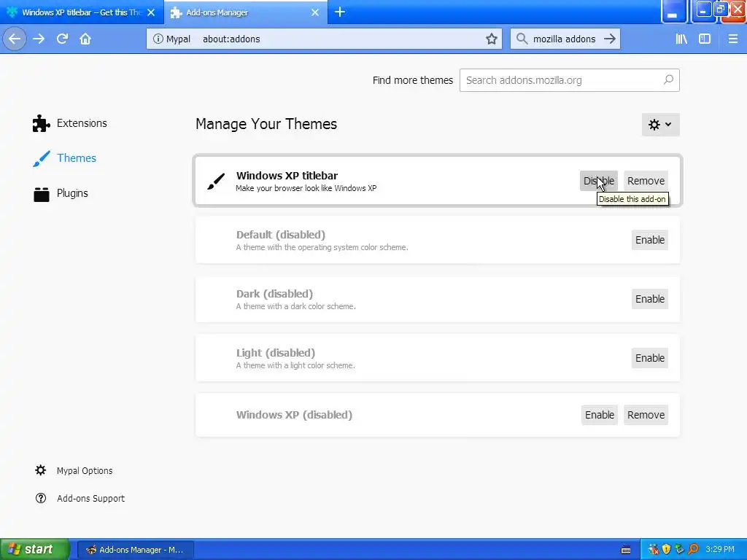Click the magnifier icon in search bar
Screen dimensions: 747x560
click(522, 39)
